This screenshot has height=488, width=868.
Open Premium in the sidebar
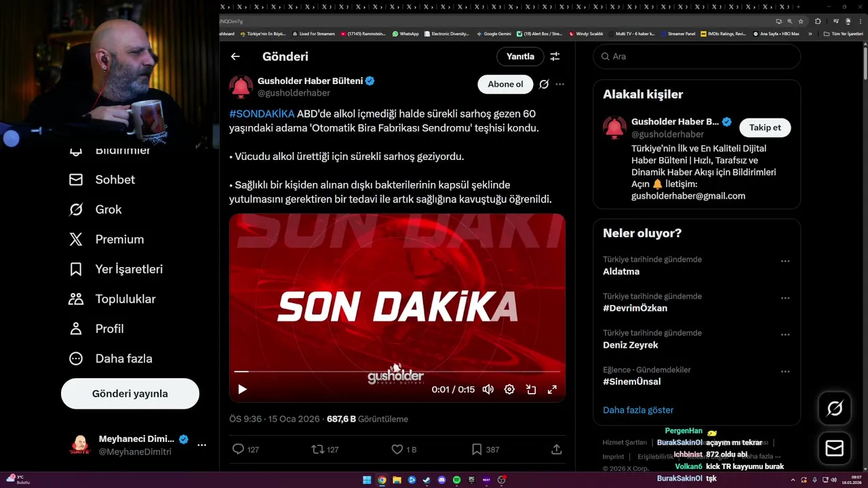106,239
